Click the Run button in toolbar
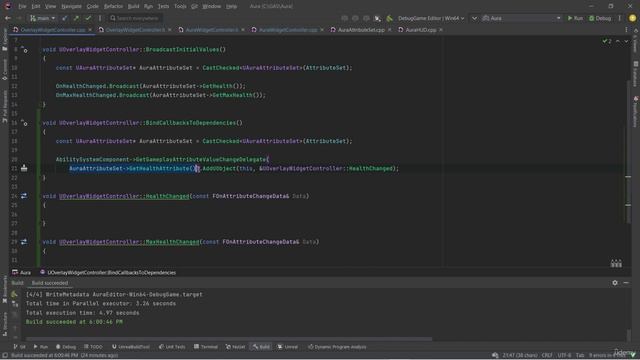Screen dimensions: 640x360 tap(575, 18)
